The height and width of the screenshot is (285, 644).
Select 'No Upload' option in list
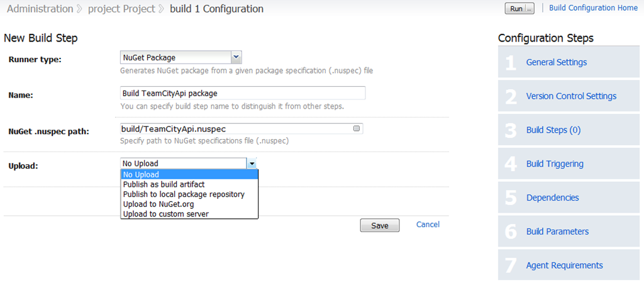189,174
